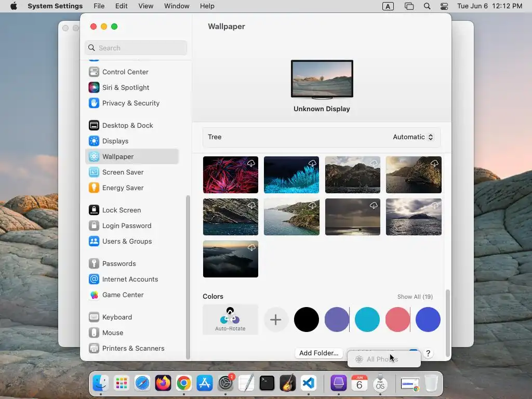This screenshot has height=399, width=532.
Task: Open Control Center in menu bar
Action: [444, 6]
